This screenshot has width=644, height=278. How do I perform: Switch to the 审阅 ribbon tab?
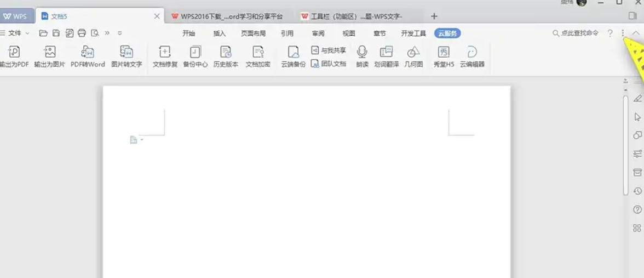point(318,34)
